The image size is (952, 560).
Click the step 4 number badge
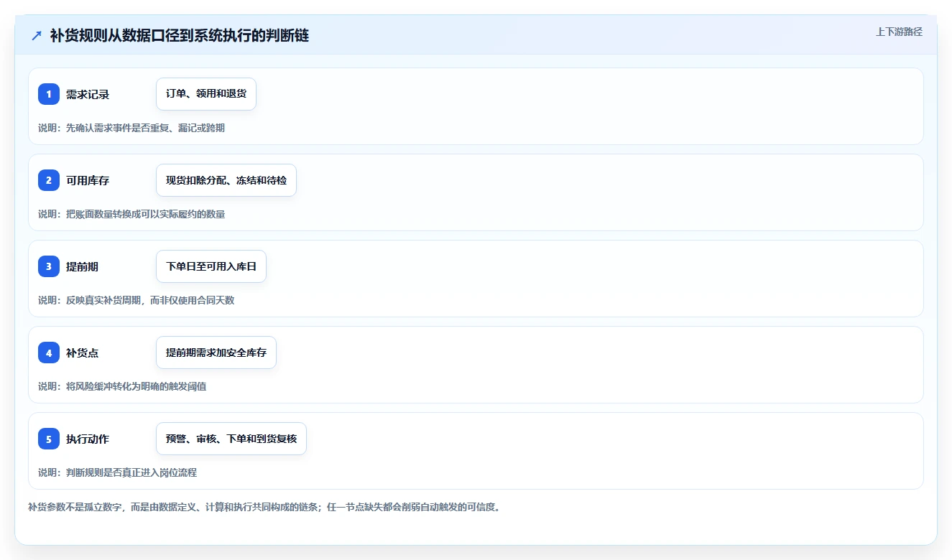point(49,353)
